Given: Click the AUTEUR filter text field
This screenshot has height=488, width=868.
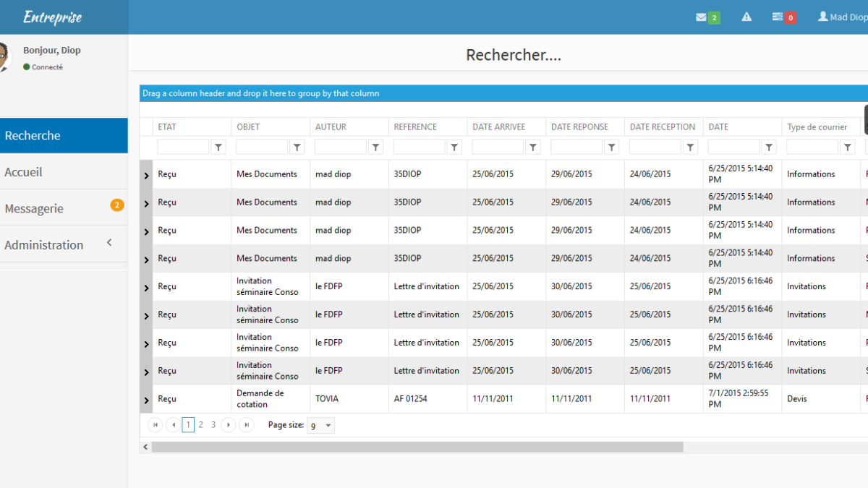Looking at the screenshot, I should point(341,147).
